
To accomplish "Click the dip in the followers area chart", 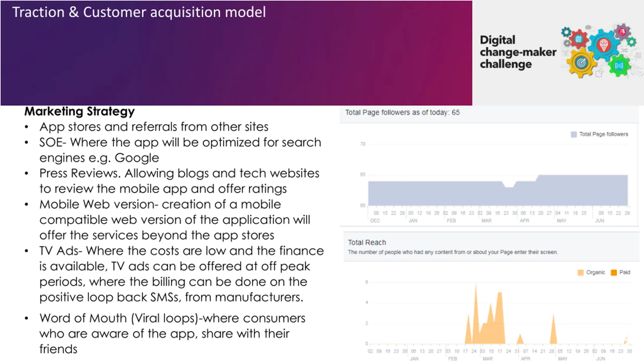I will (x=509, y=186).
